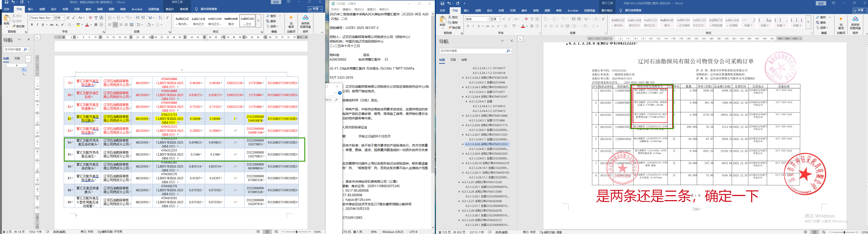Open 选择 dropdown in 投标文件 window
The width and height of the screenshot is (868, 234).
click(823, 28)
